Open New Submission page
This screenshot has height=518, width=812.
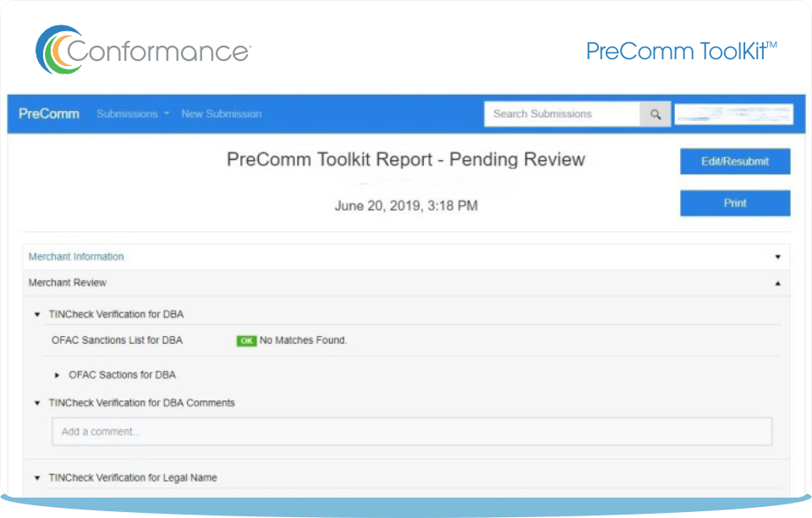(x=221, y=114)
